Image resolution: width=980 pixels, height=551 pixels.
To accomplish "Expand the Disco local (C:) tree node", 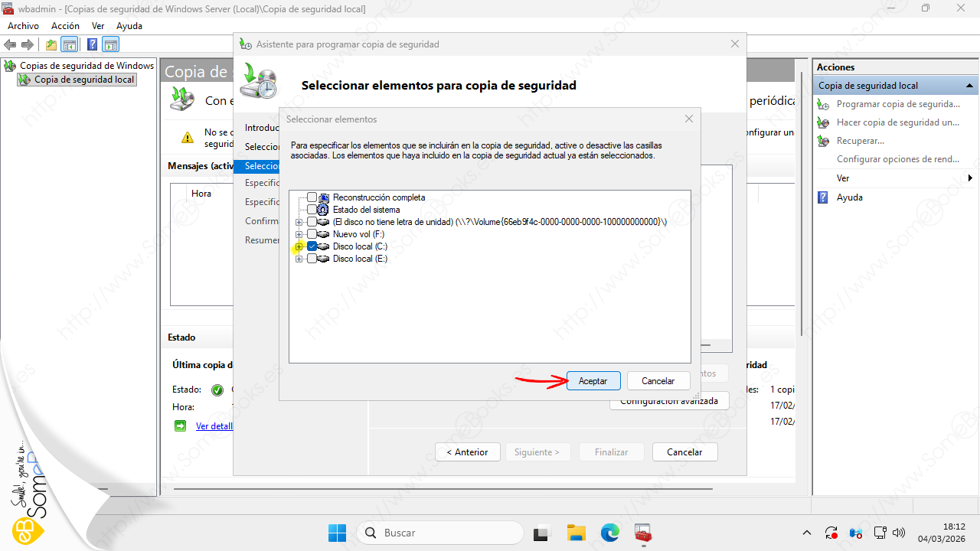I will tap(299, 246).
